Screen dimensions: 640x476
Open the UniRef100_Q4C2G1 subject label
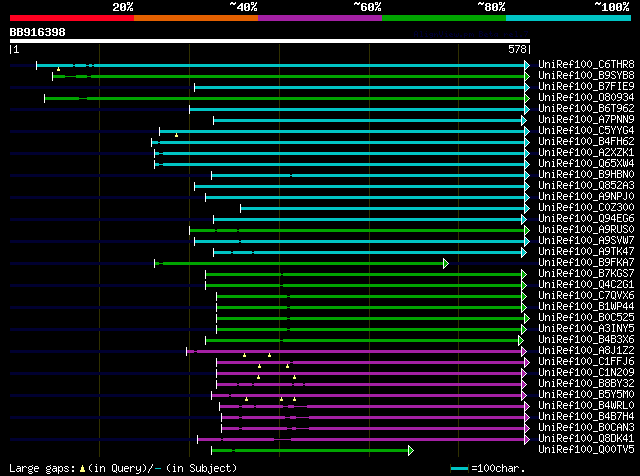[x=586, y=285]
